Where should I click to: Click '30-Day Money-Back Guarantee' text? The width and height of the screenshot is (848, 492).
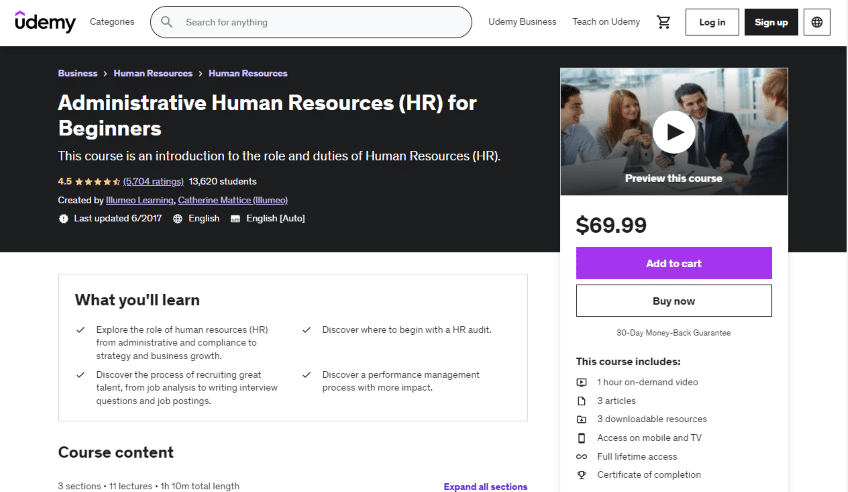tap(673, 333)
